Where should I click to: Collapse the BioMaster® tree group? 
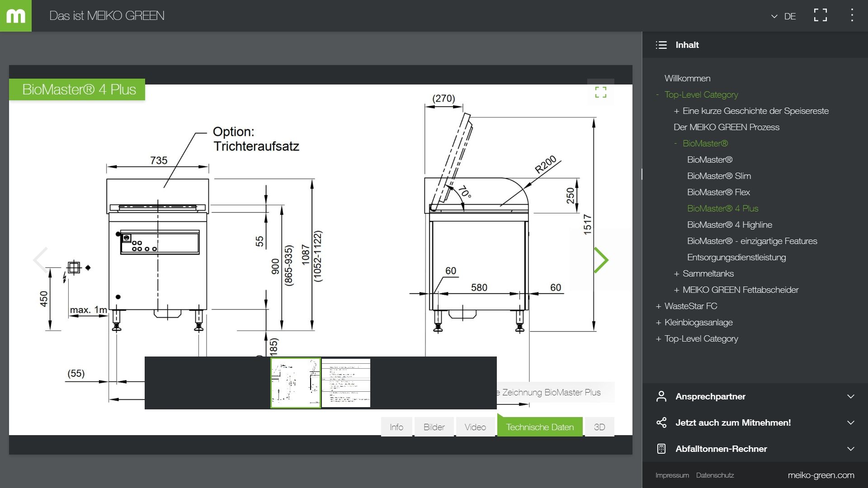pos(676,144)
